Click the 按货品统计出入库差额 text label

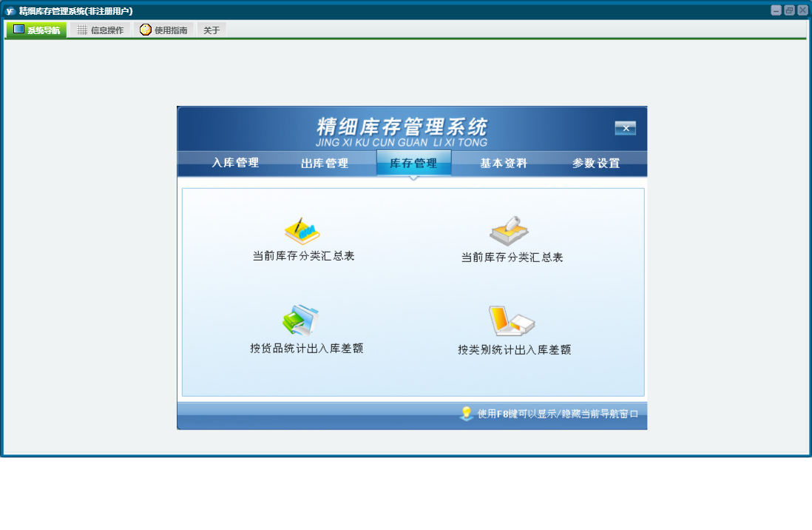[x=307, y=349]
